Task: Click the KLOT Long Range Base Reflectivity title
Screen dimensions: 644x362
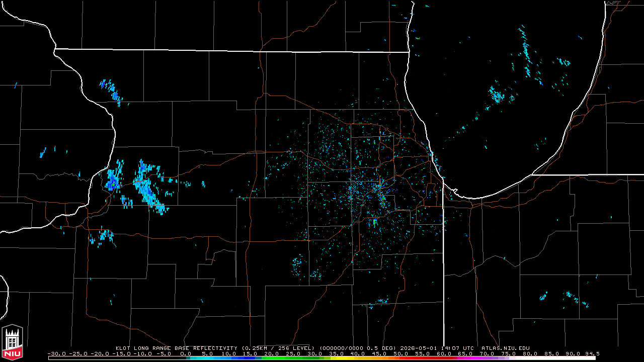Action: coord(176,348)
